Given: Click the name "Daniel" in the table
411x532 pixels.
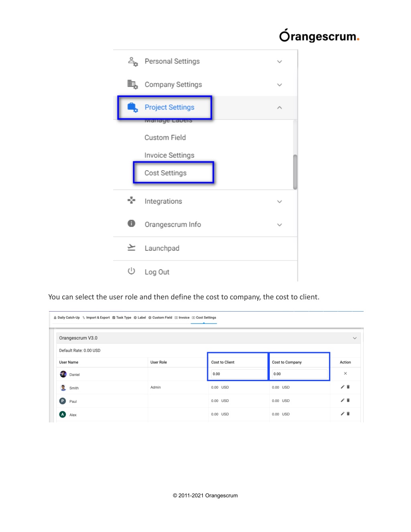Looking at the screenshot, I should [75, 375].
